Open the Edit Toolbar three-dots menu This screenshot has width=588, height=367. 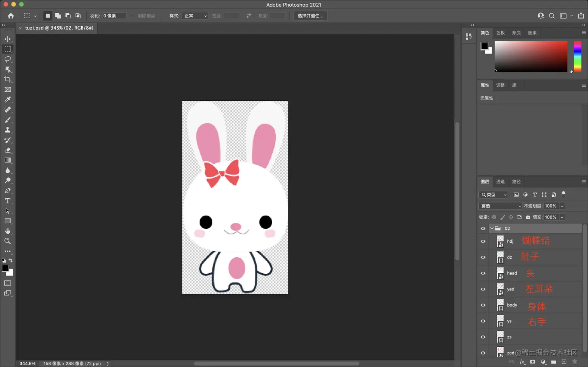click(8, 251)
